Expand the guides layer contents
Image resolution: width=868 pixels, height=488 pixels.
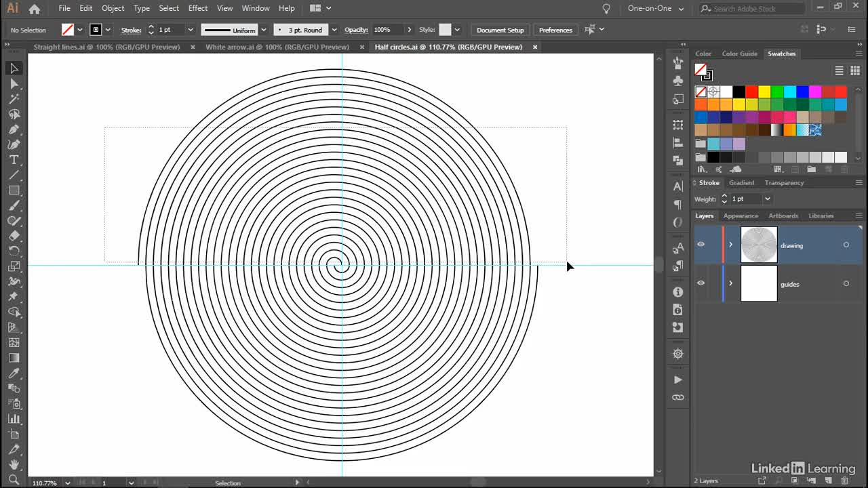[730, 283]
